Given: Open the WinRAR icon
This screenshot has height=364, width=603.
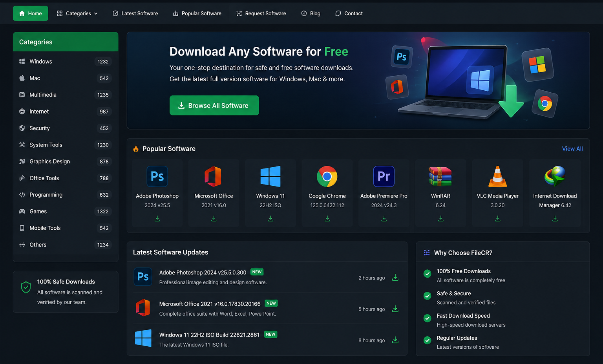Looking at the screenshot, I should pyautogui.click(x=440, y=176).
